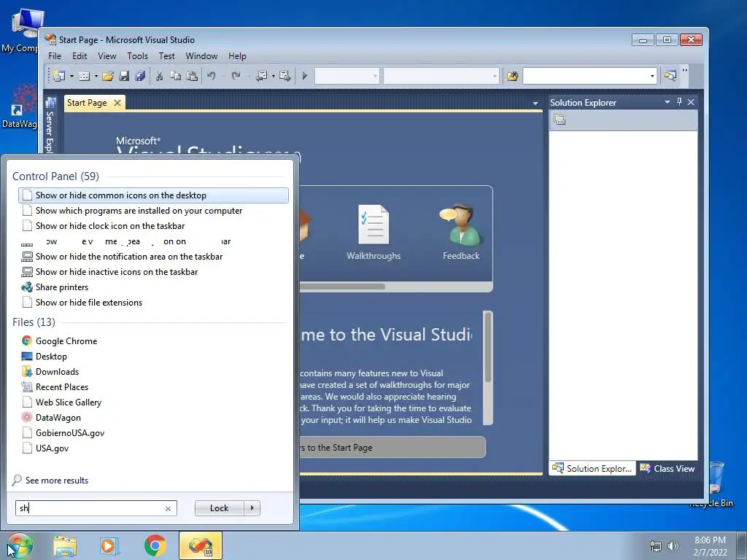Open the Solution Explorer window position dropdown
747x560 pixels.
point(667,102)
